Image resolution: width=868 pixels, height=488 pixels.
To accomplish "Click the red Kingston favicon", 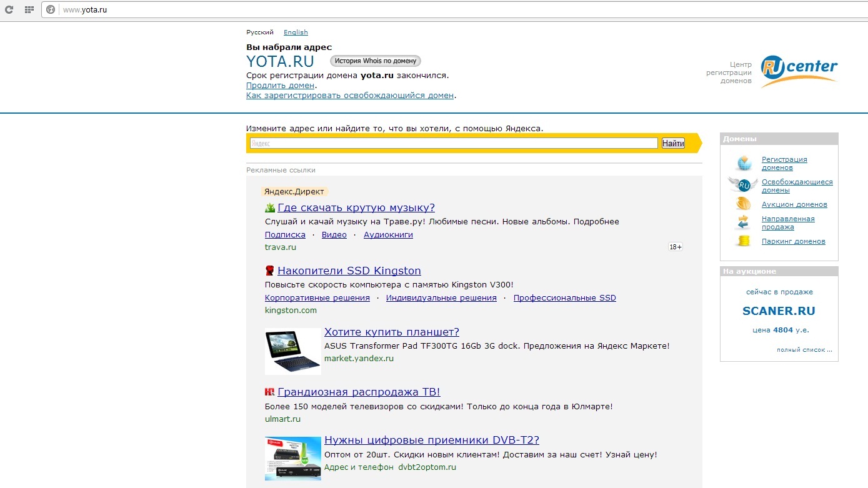I will click(270, 271).
